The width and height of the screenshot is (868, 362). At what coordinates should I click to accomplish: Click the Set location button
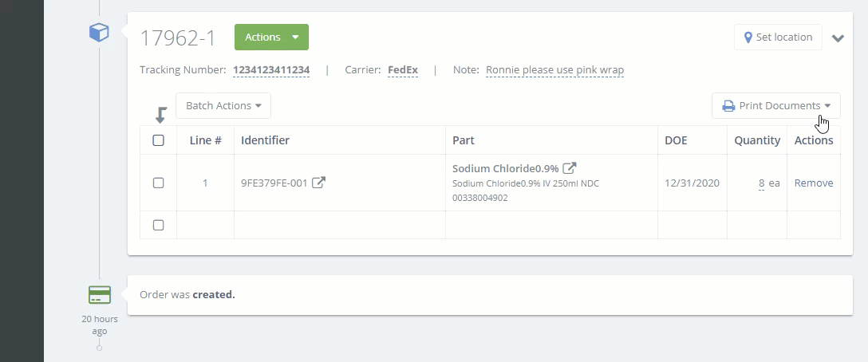(778, 37)
